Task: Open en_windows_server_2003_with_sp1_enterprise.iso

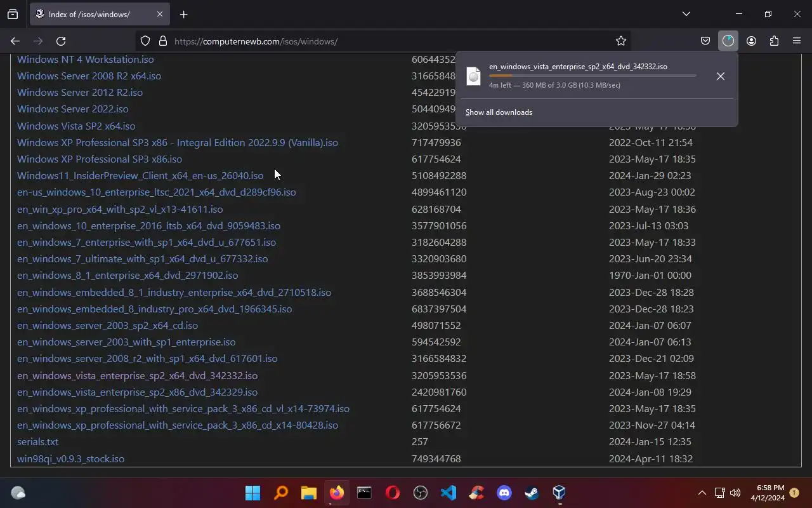Action: point(126,342)
